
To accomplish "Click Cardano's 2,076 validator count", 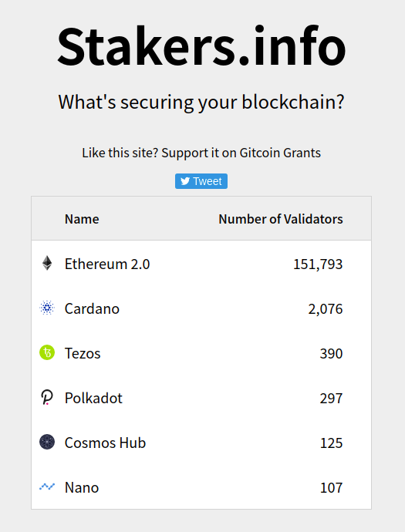I will click(x=326, y=309).
